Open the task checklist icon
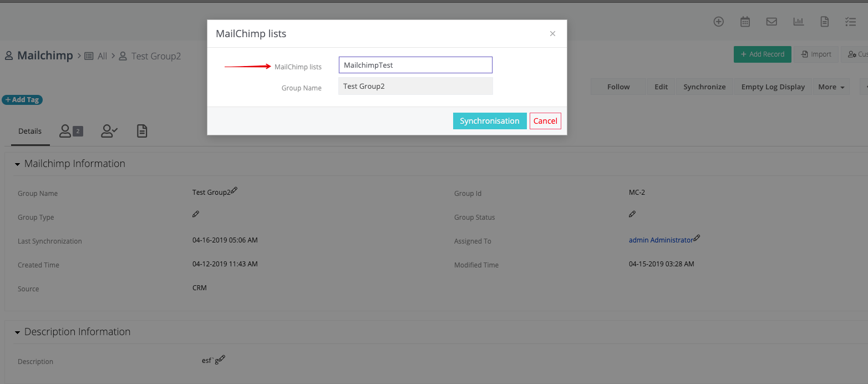 coord(850,21)
